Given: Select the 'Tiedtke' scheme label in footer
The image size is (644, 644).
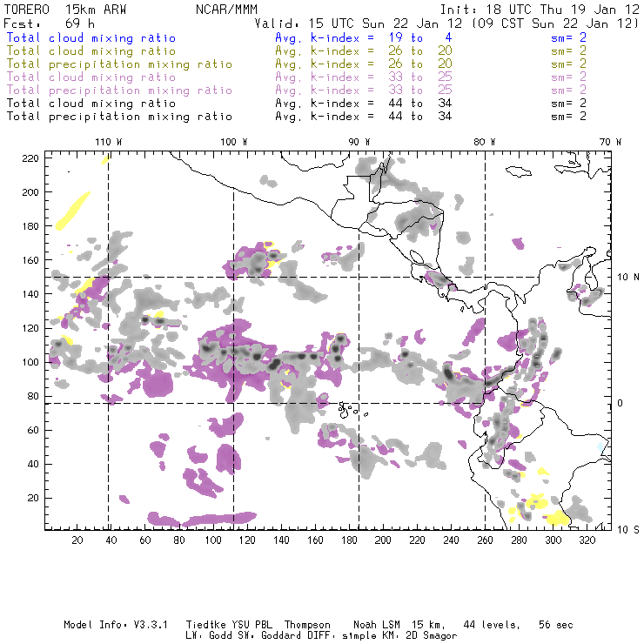Looking at the screenshot, I should [205, 625].
